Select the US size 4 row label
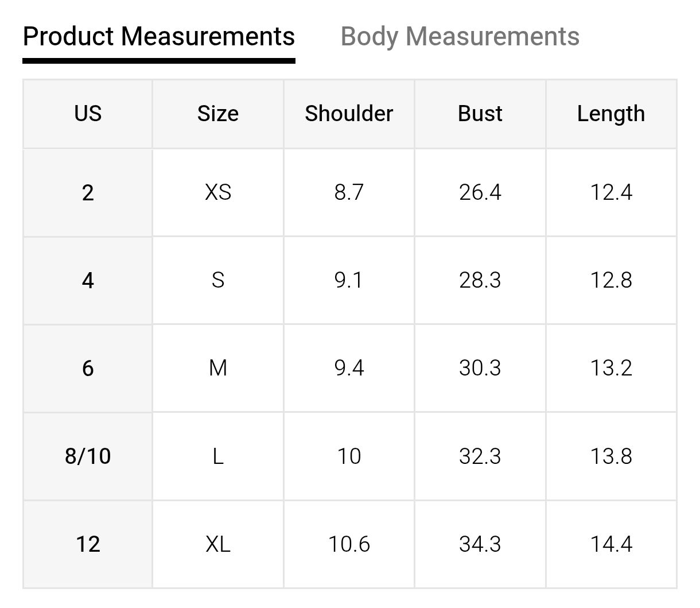This screenshot has width=700, height=608. [88, 280]
